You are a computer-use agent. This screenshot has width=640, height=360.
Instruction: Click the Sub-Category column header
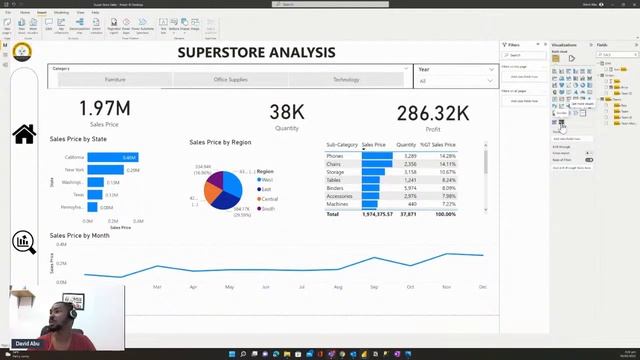(x=342, y=145)
